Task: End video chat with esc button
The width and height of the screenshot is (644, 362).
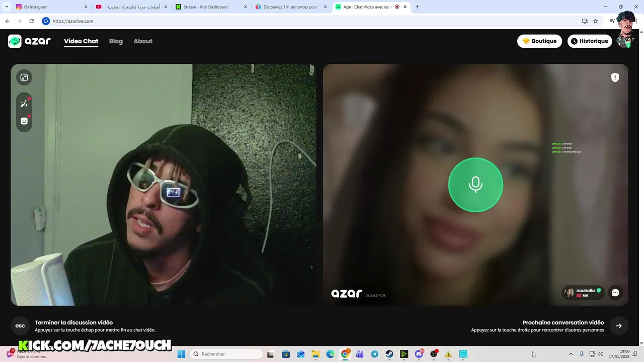Action: coord(20,326)
